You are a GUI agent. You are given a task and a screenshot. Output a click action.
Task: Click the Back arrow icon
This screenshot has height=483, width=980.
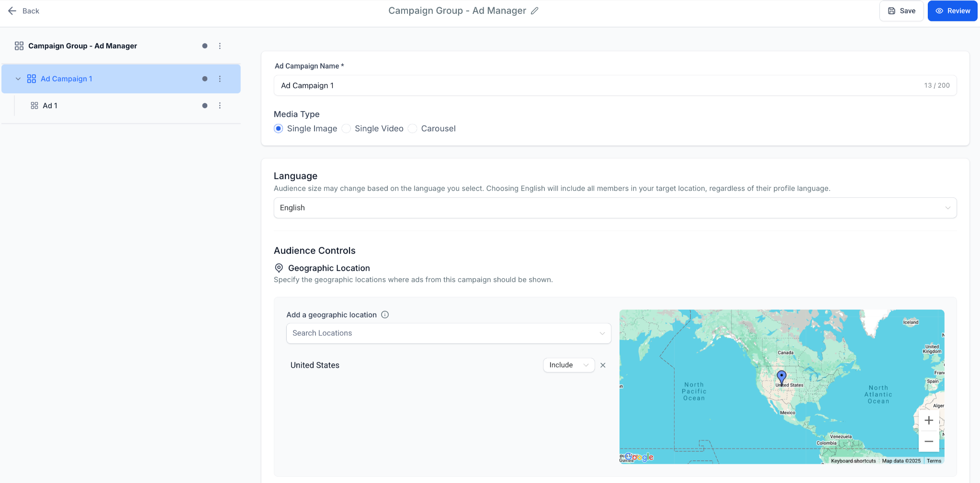12,11
